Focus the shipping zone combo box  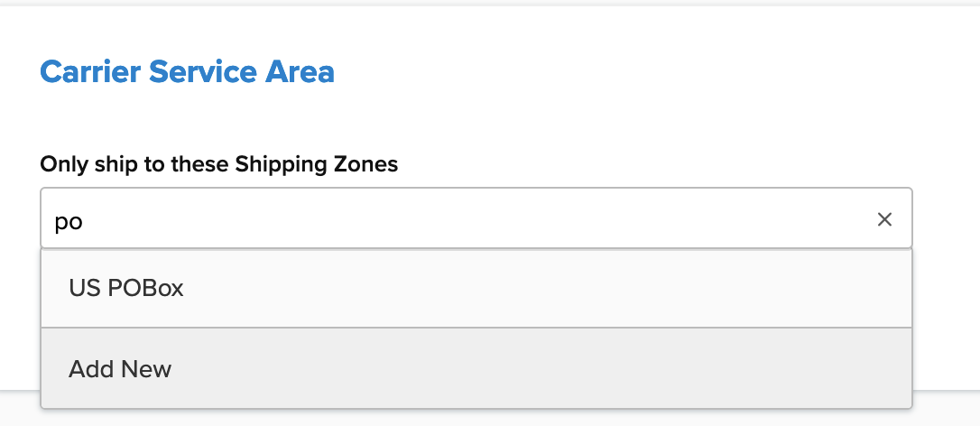[x=451, y=219]
